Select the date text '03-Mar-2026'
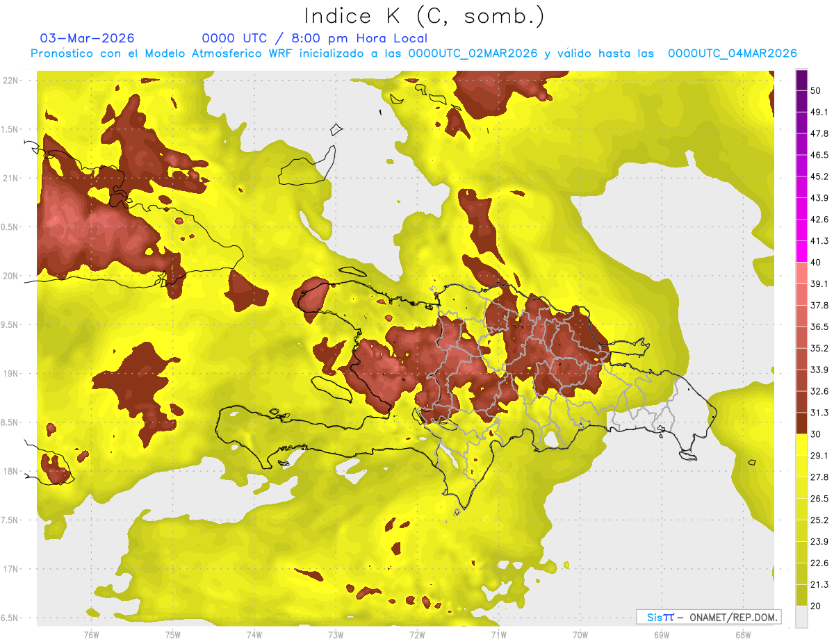This screenshot has width=834, height=644. tap(88, 38)
